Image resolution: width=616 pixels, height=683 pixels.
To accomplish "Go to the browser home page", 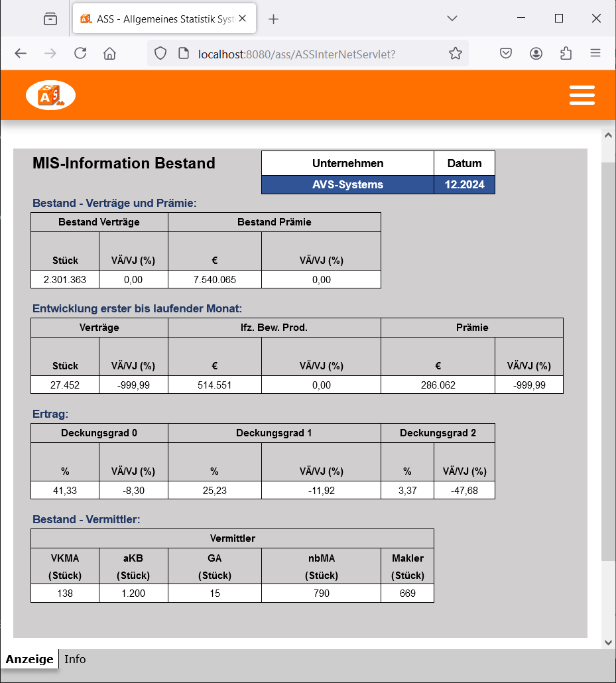I will [x=110, y=54].
